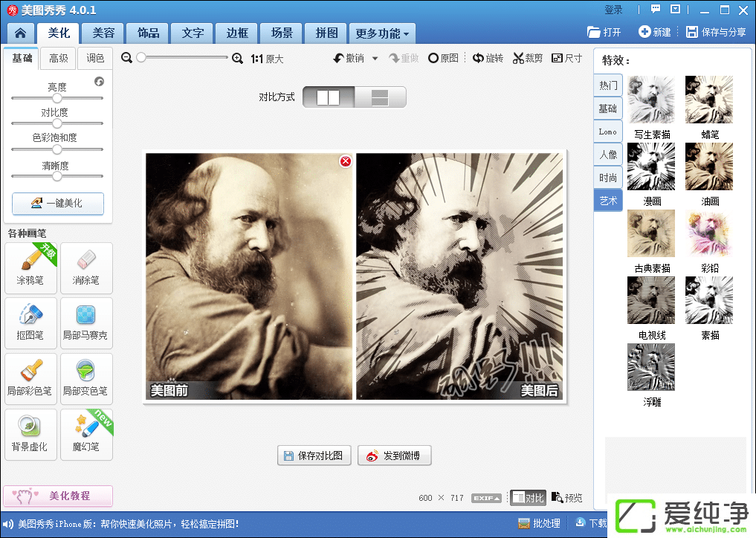Expand the EXIF info panel
This screenshot has width=756, height=538.
pyautogui.click(x=487, y=498)
